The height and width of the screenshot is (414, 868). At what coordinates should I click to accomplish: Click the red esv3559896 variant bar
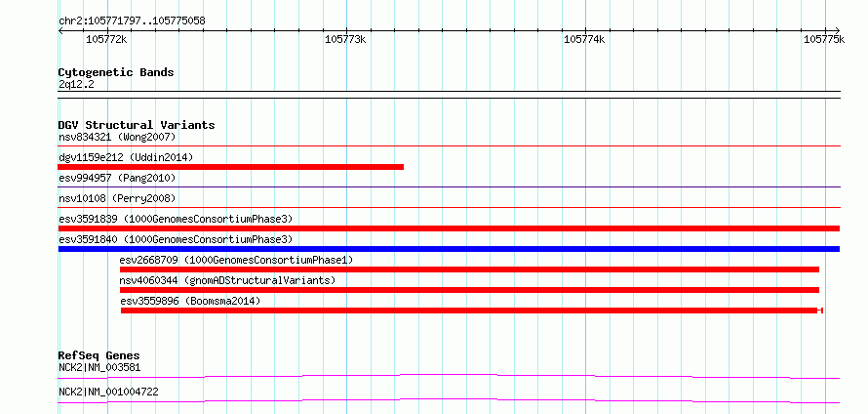click(x=472, y=310)
